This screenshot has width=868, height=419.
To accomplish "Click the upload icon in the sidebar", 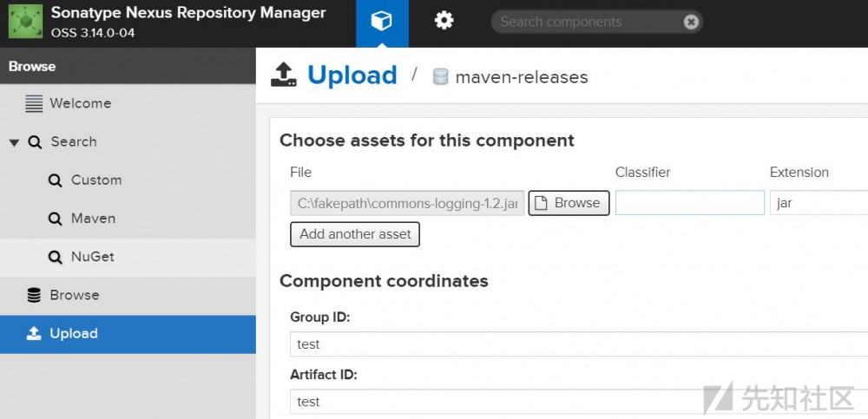I will click(34, 333).
